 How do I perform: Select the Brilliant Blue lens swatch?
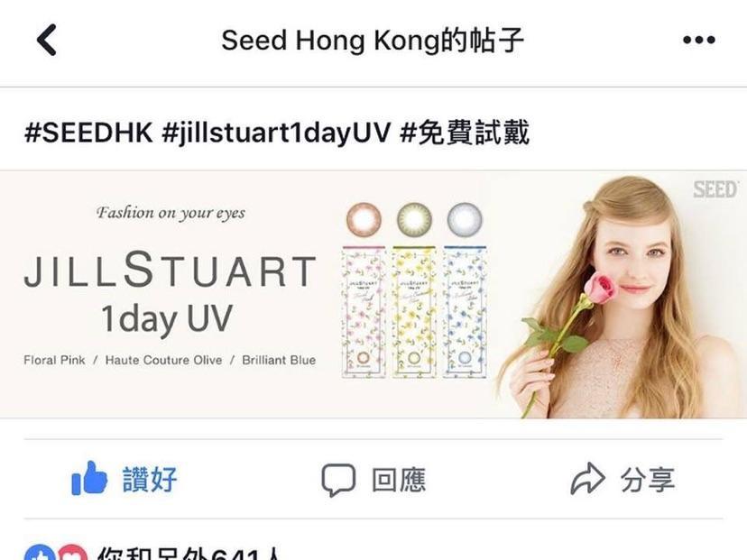(x=465, y=219)
